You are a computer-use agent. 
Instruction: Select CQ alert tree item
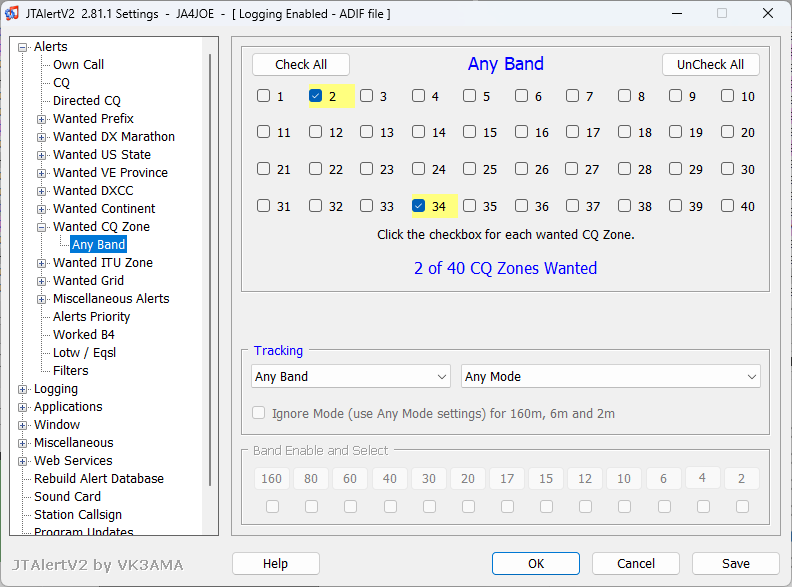[61, 83]
